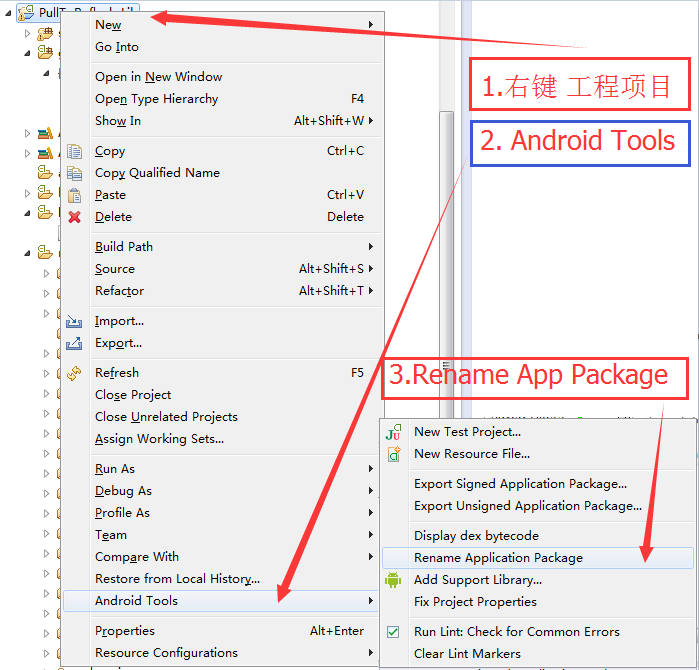Choose Import... menu entry
Screen dimensions: 699x670
223,321
